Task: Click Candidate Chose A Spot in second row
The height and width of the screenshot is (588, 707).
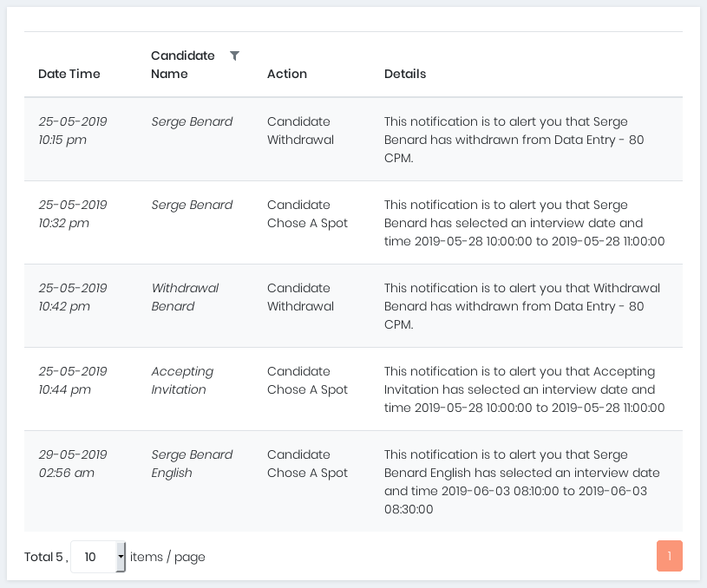Action: click(307, 213)
